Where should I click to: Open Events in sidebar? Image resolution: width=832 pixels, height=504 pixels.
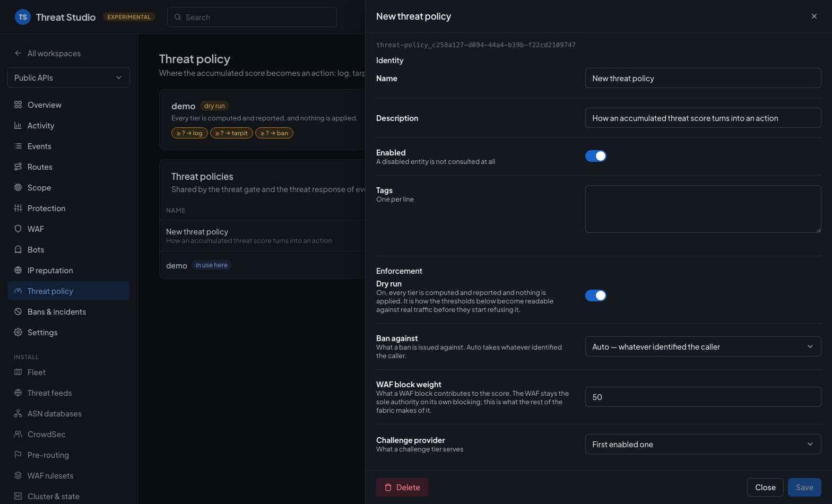68,146
